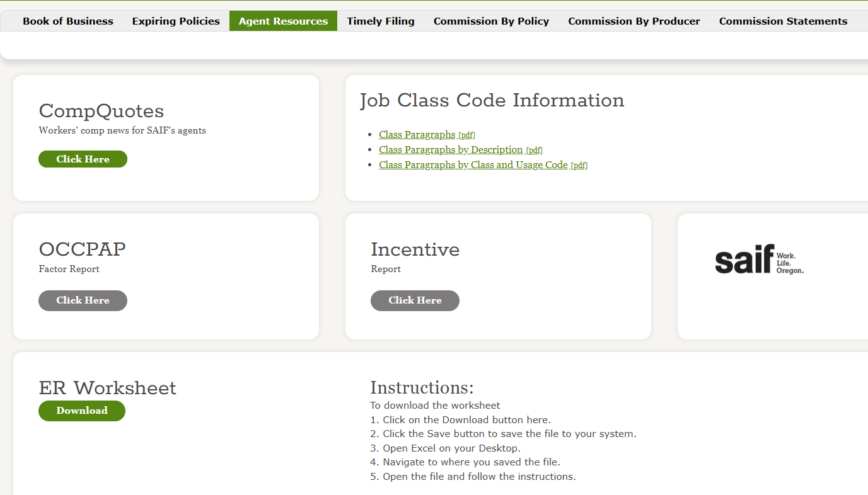This screenshot has width=868, height=495.
Task: Download the ER Worksheet
Action: (81, 411)
